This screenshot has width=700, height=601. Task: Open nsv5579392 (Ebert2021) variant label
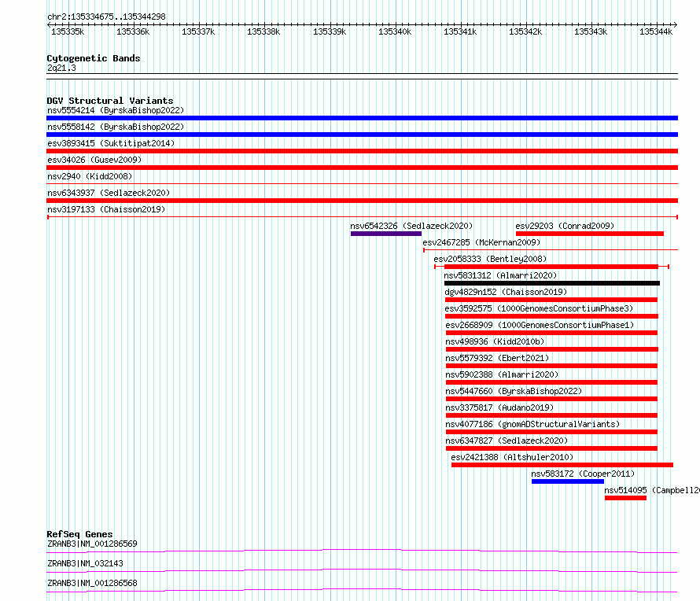[x=497, y=358]
